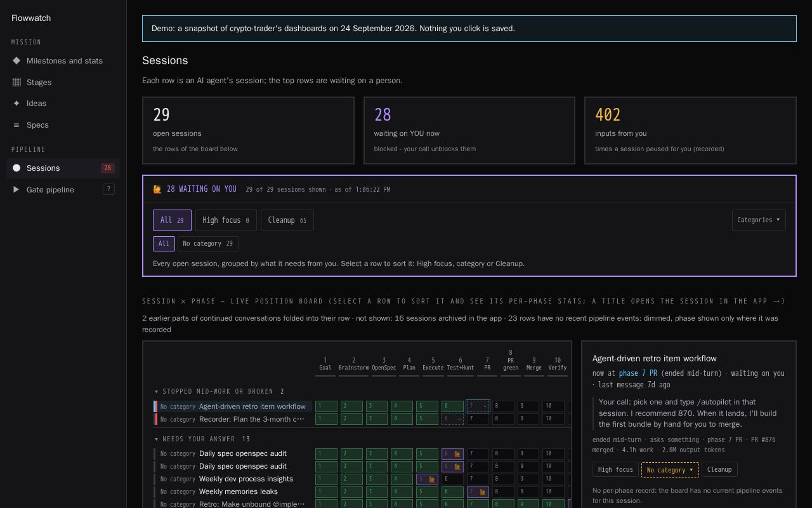Open the Specs page
Viewport: 812px width, 508px height.
pos(63,125)
